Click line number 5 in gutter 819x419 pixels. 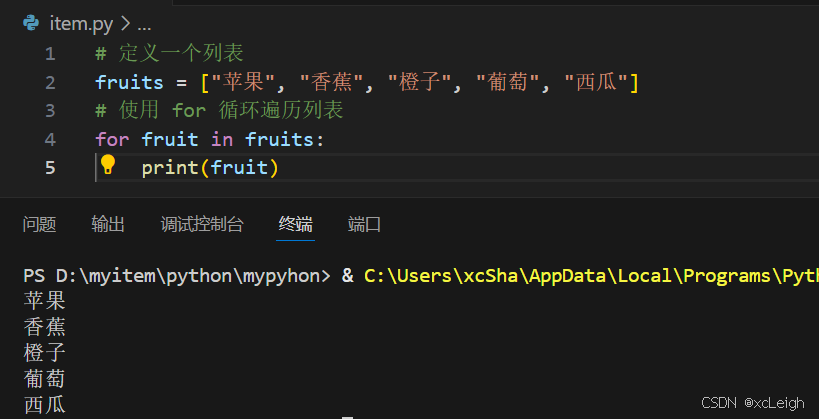[50, 168]
